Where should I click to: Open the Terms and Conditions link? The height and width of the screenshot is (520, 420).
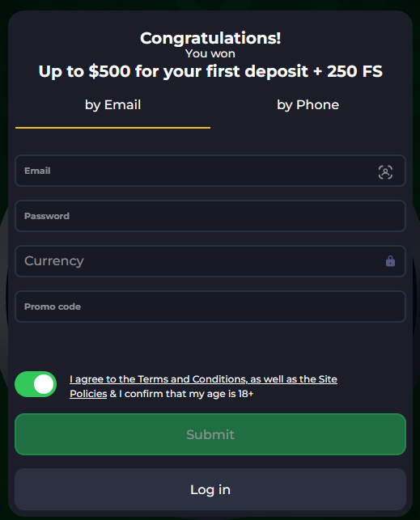tap(192, 379)
